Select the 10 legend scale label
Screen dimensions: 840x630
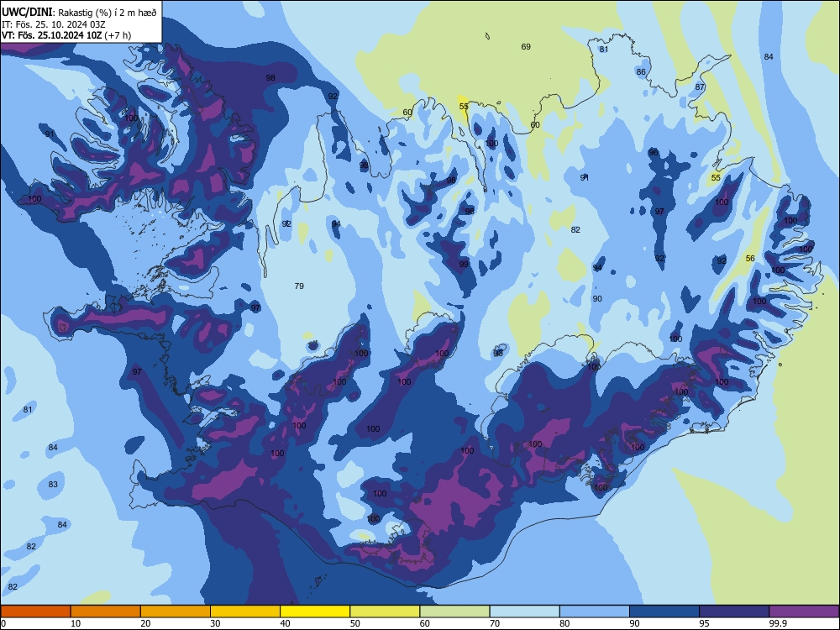click(76, 623)
